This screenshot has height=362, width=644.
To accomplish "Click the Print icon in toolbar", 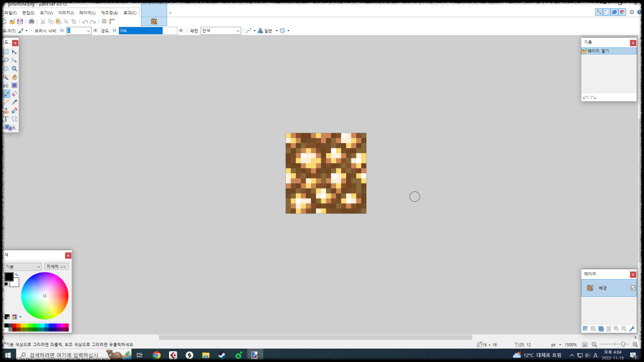I will (31, 21).
